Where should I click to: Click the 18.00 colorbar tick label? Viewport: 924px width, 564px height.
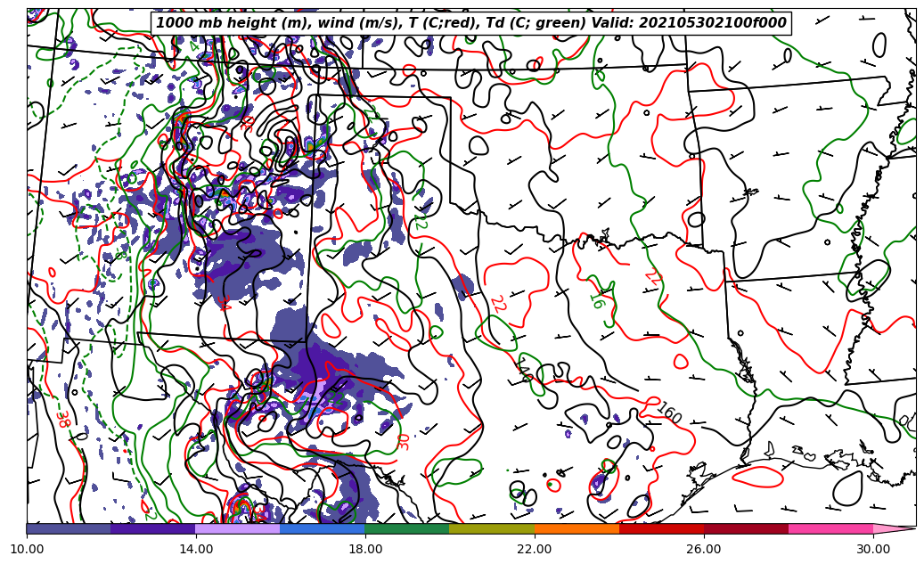(365, 549)
